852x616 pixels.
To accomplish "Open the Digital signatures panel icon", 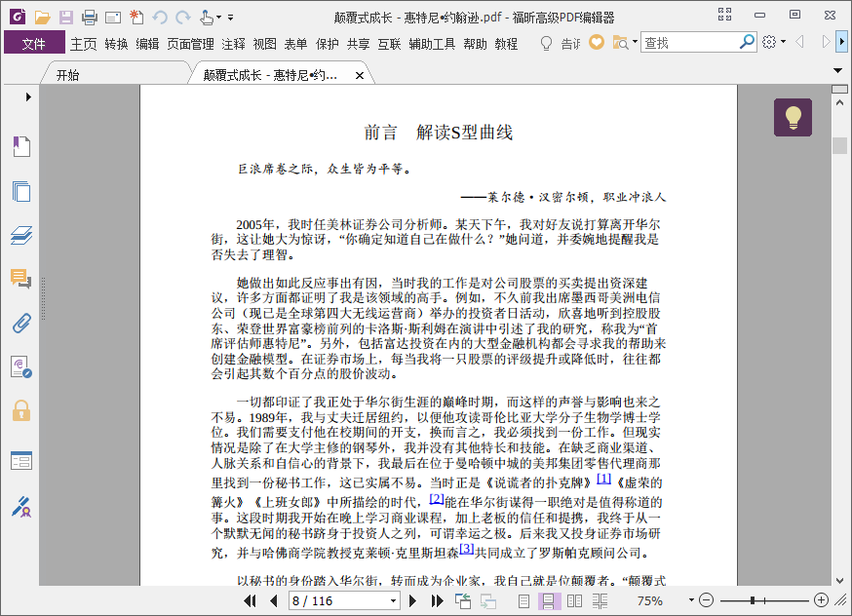I will point(21,367).
